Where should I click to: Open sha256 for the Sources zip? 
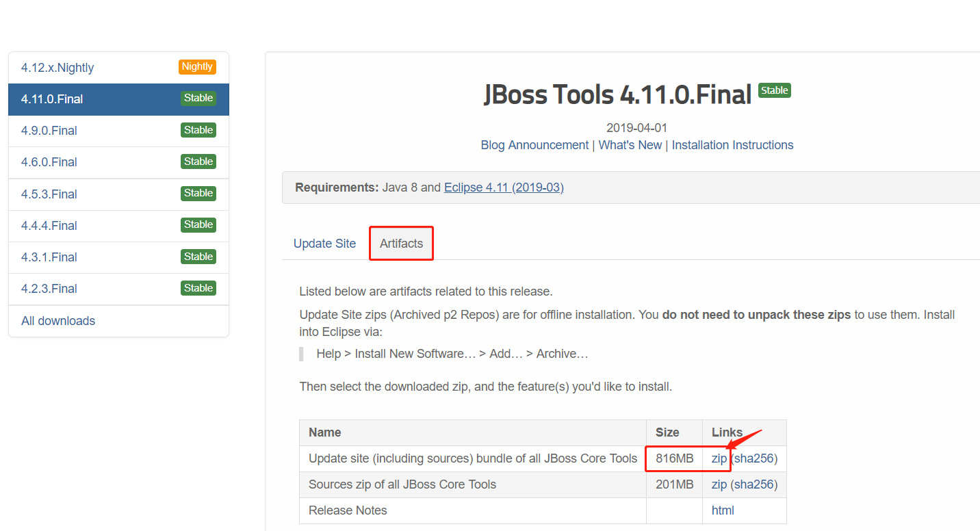click(x=753, y=484)
